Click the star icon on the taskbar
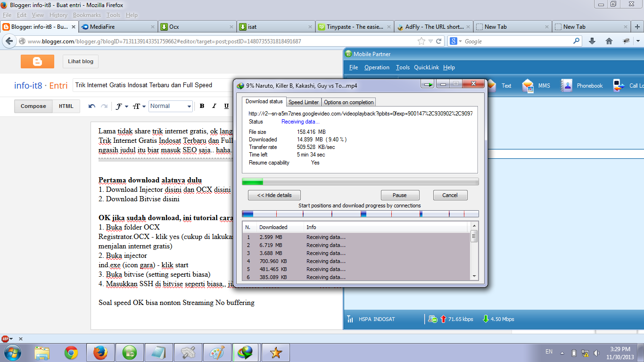The width and height of the screenshot is (644, 362). (x=275, y=353)
